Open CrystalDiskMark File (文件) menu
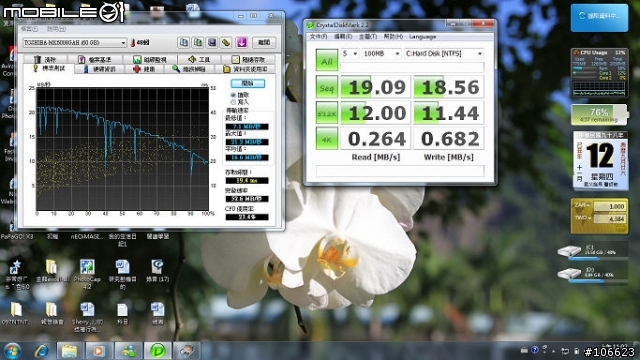640x360 pixels. (x=318, y=37)
